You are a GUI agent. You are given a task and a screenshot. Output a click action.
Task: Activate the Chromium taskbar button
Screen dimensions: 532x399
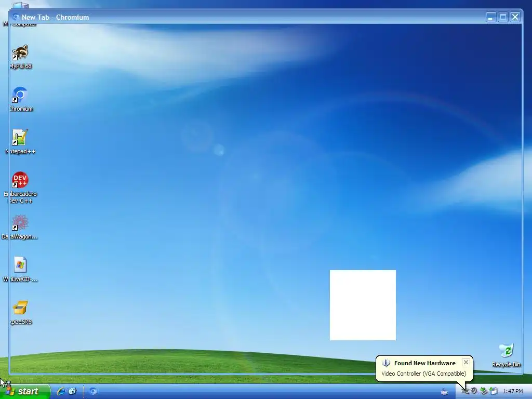pyautogui.click(x=93, y=391)
